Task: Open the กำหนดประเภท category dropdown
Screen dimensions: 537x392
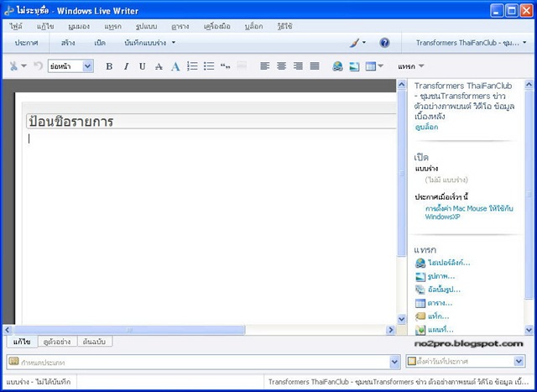Action: (203, 362)
